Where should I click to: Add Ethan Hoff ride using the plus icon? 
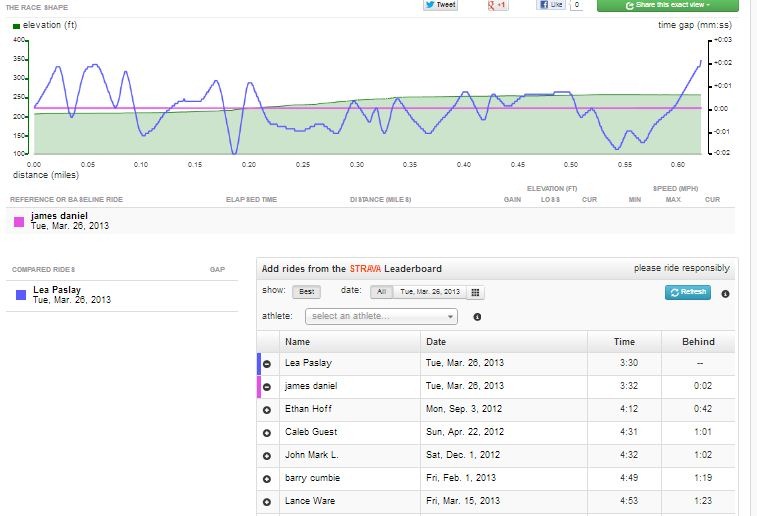tap(266, 410)
